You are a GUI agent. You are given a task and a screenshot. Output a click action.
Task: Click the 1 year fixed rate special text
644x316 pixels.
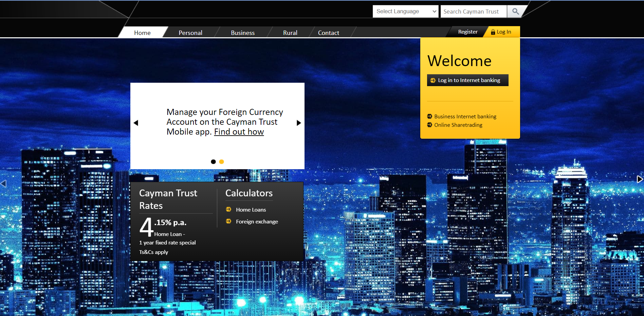tap(167, 243)
